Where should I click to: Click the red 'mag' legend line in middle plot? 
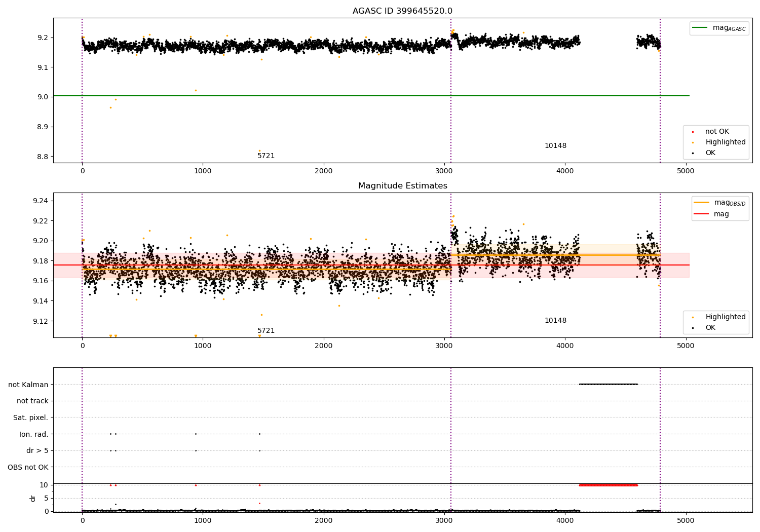coord(702,214)
